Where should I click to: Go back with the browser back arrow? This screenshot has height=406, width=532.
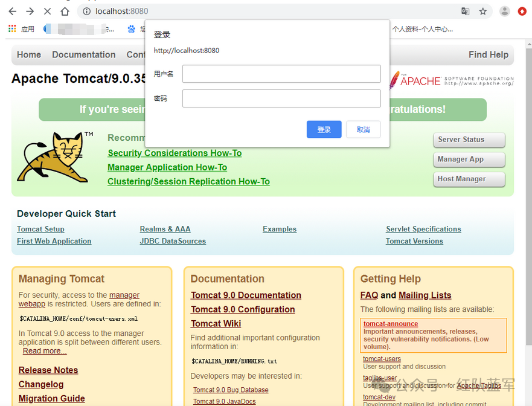[13, 11]
